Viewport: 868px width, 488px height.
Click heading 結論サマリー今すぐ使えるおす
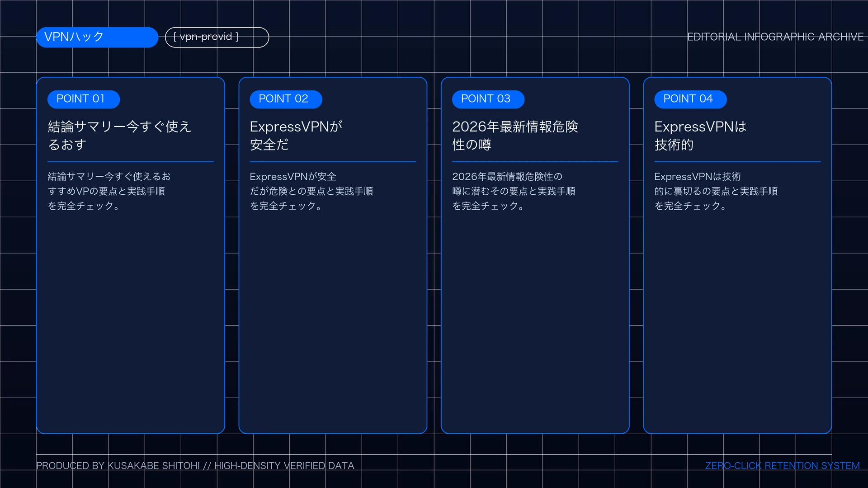pyautogui.click(x=120, y=136)
